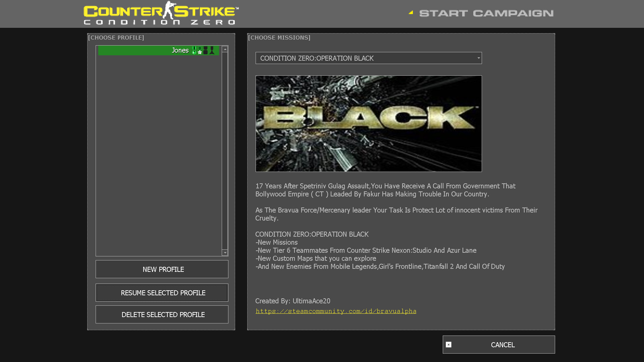This screenshot has width=644, height=362.
Task: Click the black trophy icon on Jones profile
Action: pos(205,50)
